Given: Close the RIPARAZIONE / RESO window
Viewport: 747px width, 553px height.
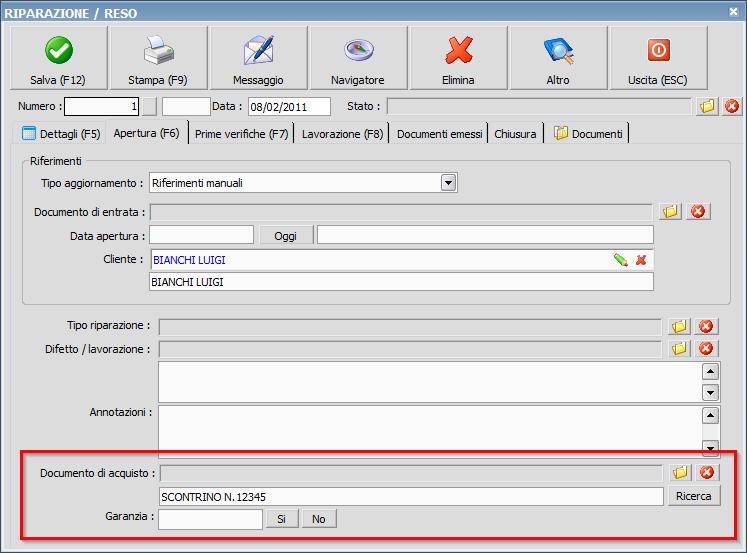Looking at the screenshot, I should (733, 12).
